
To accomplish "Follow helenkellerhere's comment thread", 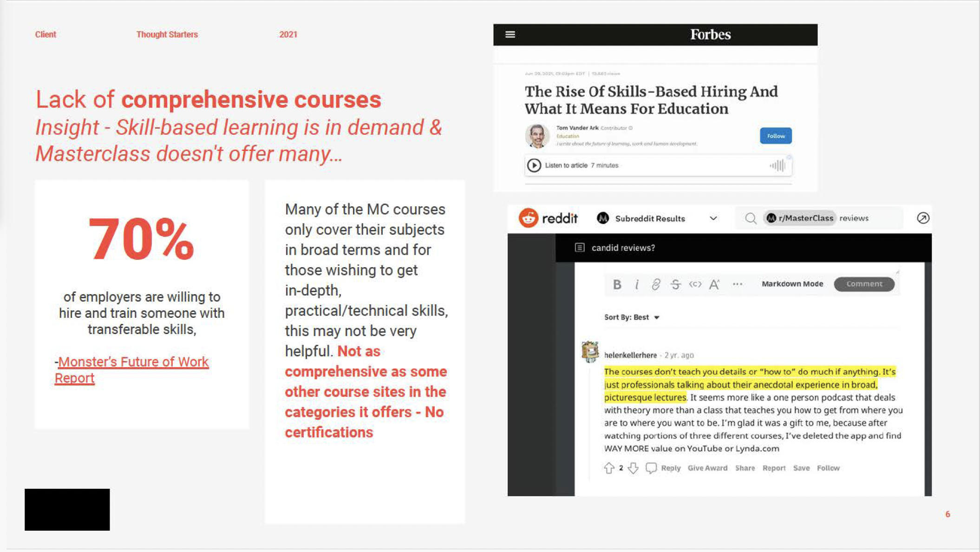I will pyautogui.click(x=828, y=468).
